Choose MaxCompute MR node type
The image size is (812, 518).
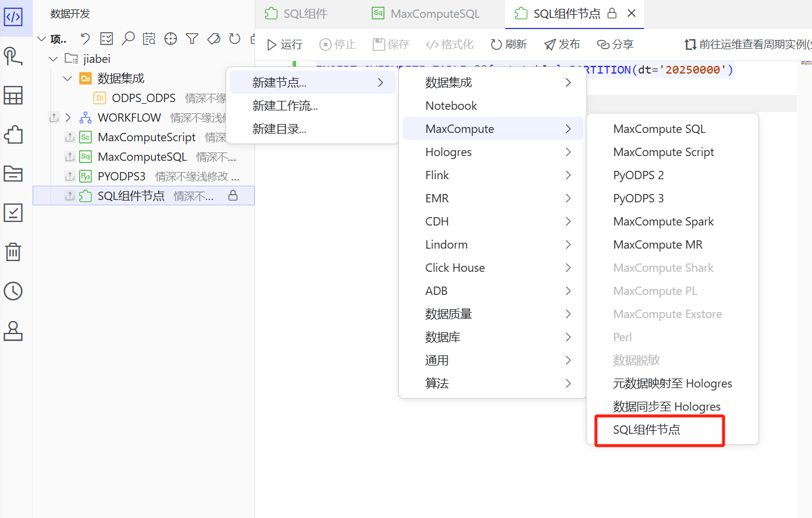pos(673,244)
